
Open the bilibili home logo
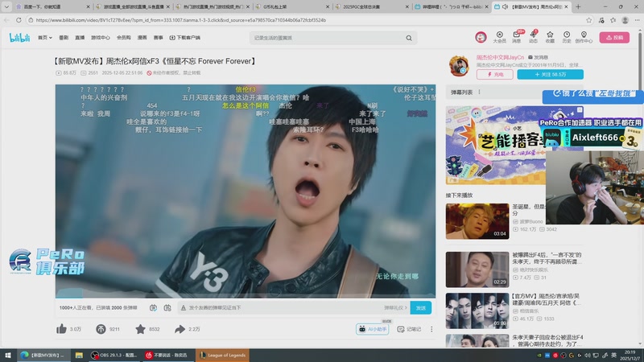[19, 38]
